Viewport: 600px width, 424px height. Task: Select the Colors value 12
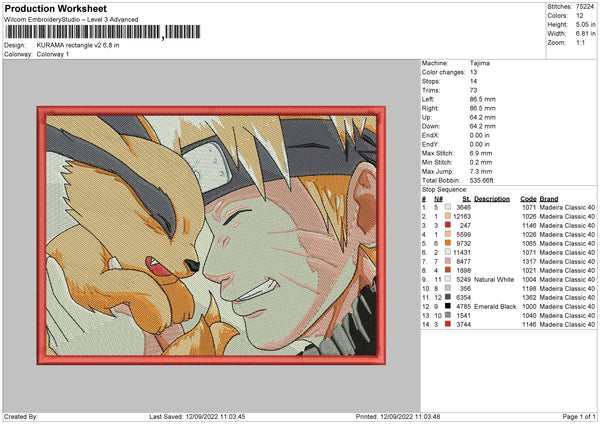[579, 16]
